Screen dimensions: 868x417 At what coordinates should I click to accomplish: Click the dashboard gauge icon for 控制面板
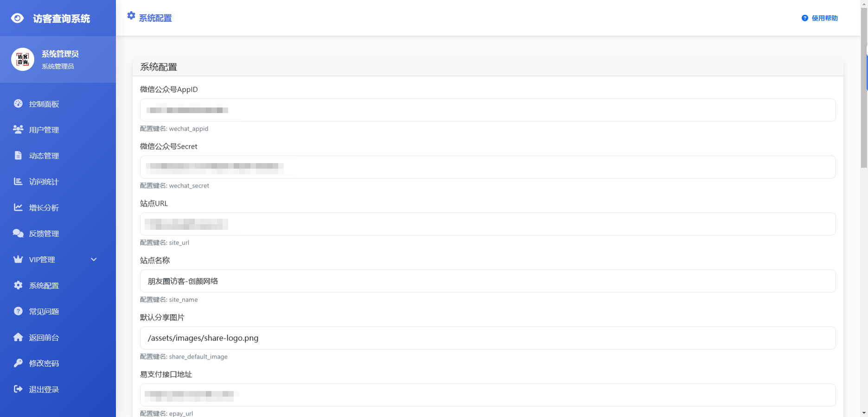pos(18,104)
